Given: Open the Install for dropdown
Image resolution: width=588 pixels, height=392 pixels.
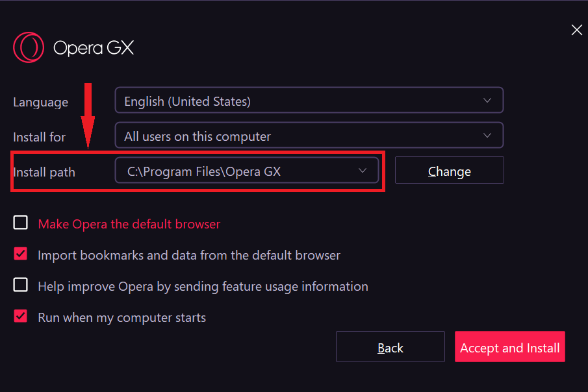Looking at the screenshot, I should (309, 135).
